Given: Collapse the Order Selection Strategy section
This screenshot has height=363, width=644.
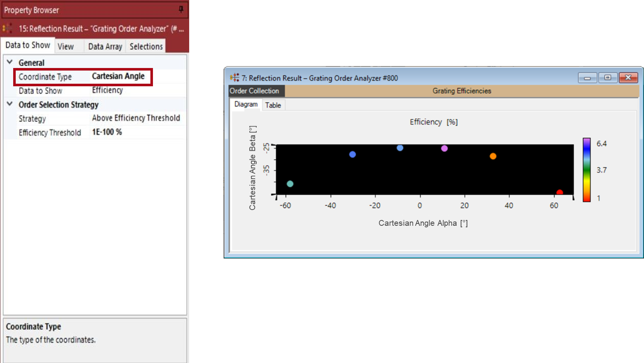Looking at the screenshot, I should coord(10,105).
